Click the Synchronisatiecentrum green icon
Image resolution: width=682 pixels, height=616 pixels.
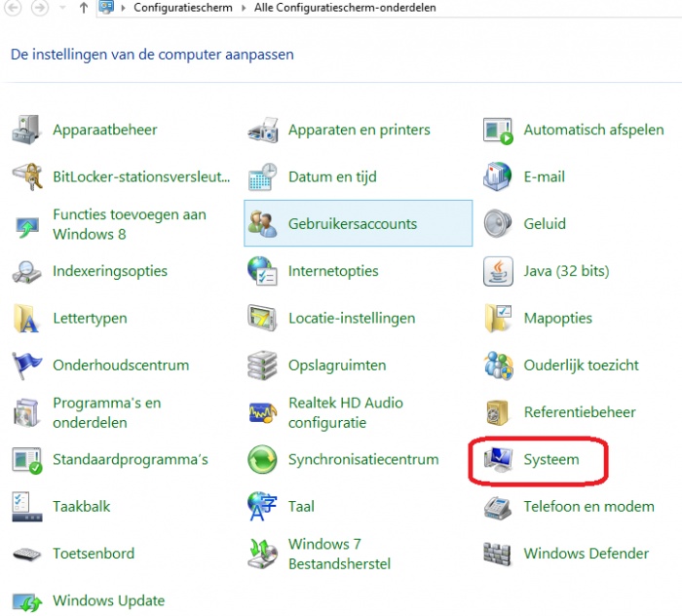pyautogui.click(x=262, y=459)
